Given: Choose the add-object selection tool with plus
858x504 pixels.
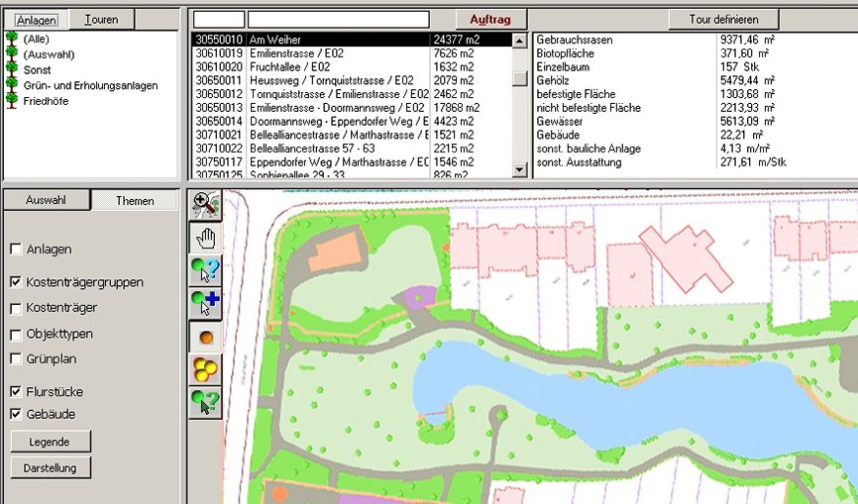Looking at the screenshot, I should point(205,303).
